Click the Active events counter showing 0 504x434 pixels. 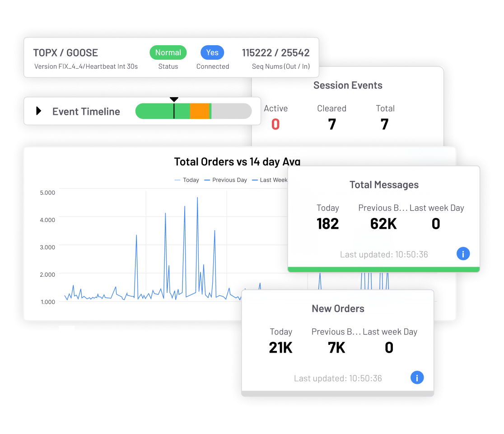coord(275,123)
